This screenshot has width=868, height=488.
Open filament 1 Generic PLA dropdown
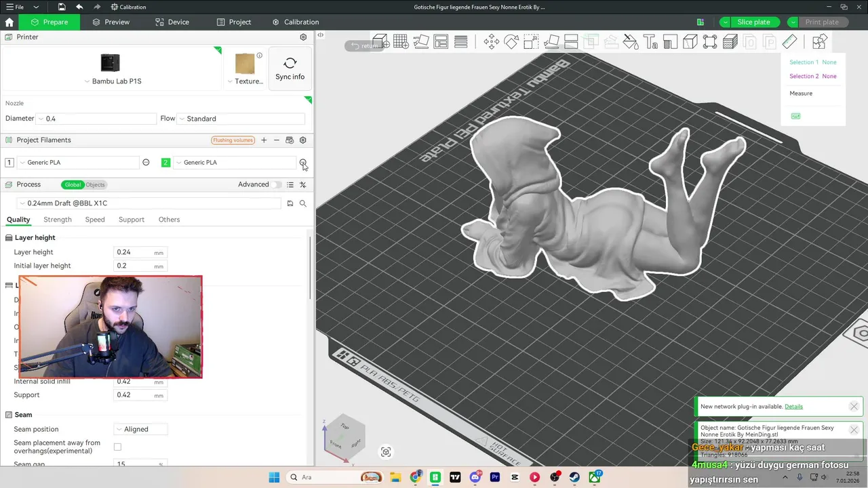(x=78, y=163)
